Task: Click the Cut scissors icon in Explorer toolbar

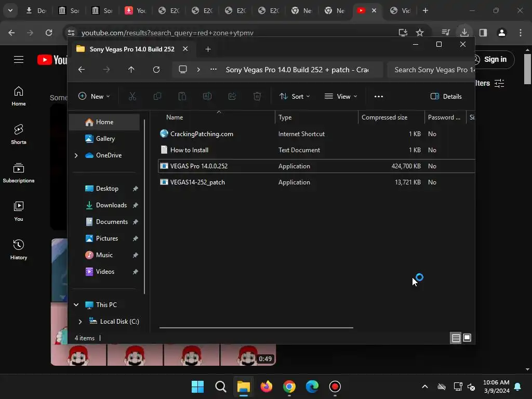Action: 132,96
